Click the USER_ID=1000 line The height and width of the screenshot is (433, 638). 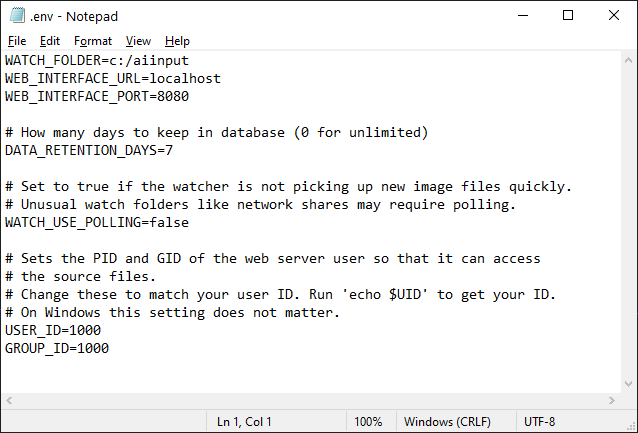[x=53, y=330]
